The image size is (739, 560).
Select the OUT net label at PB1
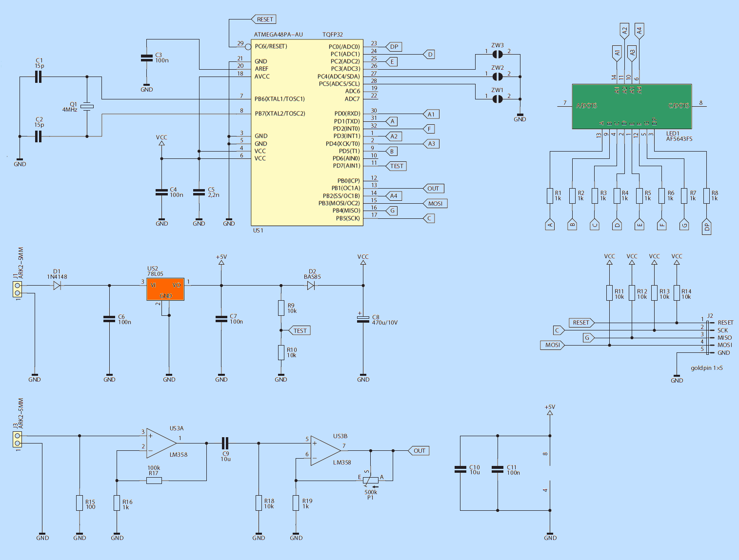[433, 189]
